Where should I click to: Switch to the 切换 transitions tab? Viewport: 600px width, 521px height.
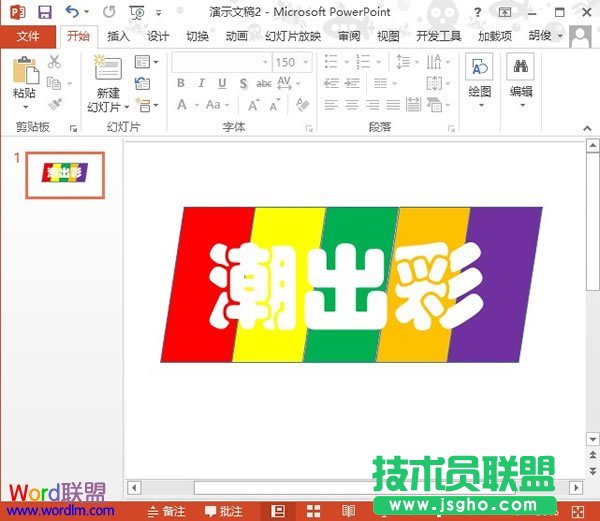tap(197, 36)
